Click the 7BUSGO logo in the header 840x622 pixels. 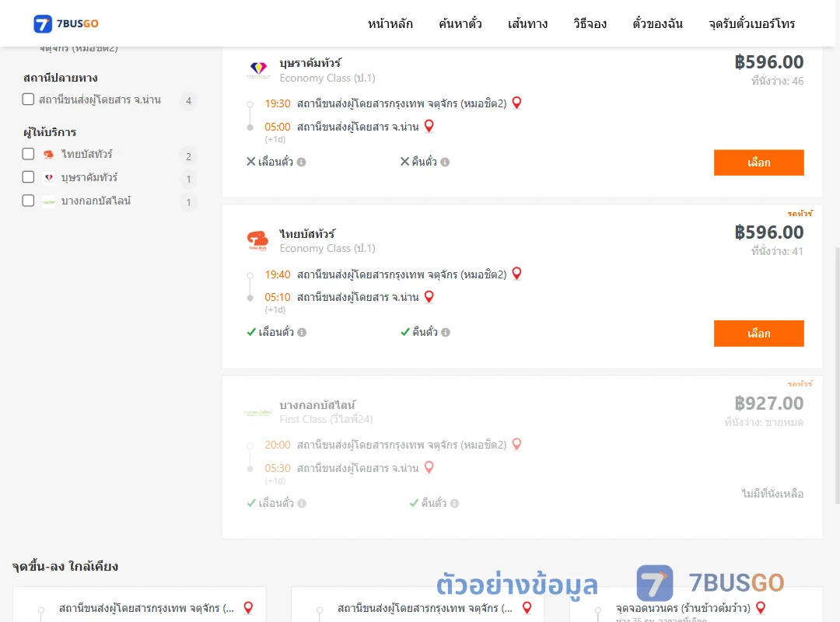point(66,23)
